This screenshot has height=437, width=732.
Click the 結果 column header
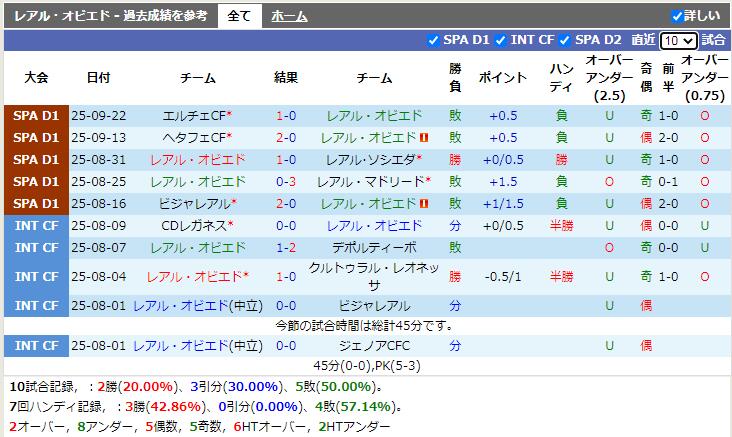286,78
